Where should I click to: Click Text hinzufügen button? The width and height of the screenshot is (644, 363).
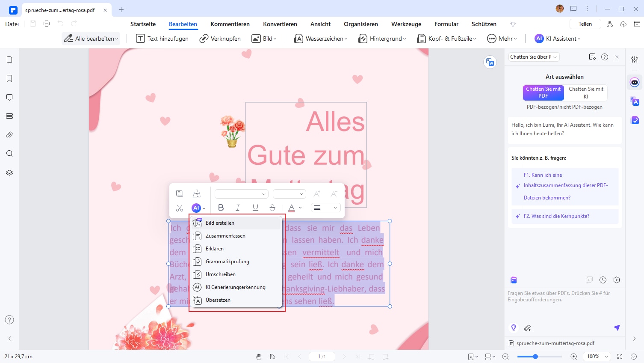point(162,39)
